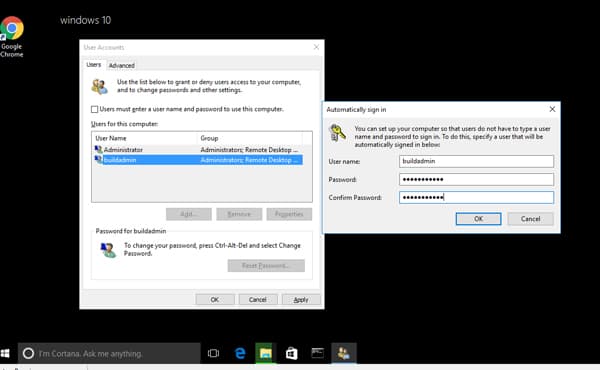This screenshot has width=600, height=370.
Task: Click the Cortana search box
Action: coord(109,353)
